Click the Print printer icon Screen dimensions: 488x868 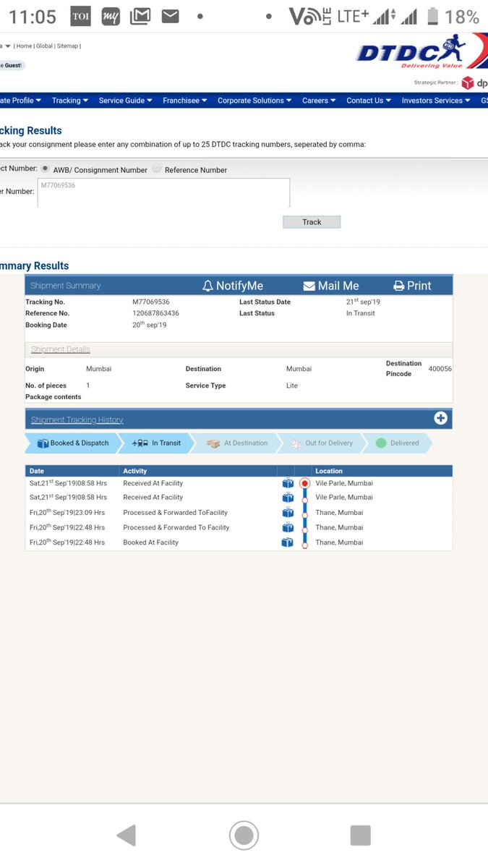(x=398, y=286)
